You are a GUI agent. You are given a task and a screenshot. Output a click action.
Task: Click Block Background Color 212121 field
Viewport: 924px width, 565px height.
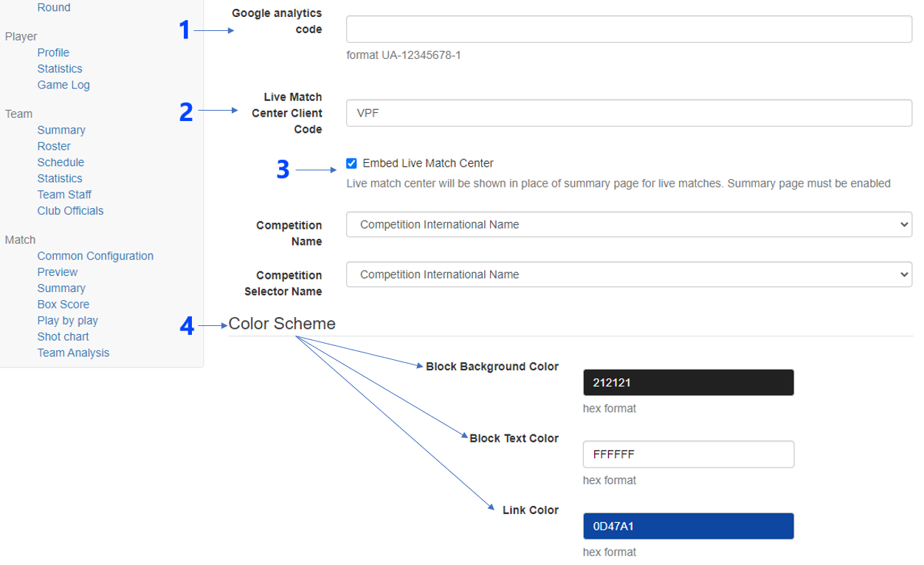pos(688,383)
